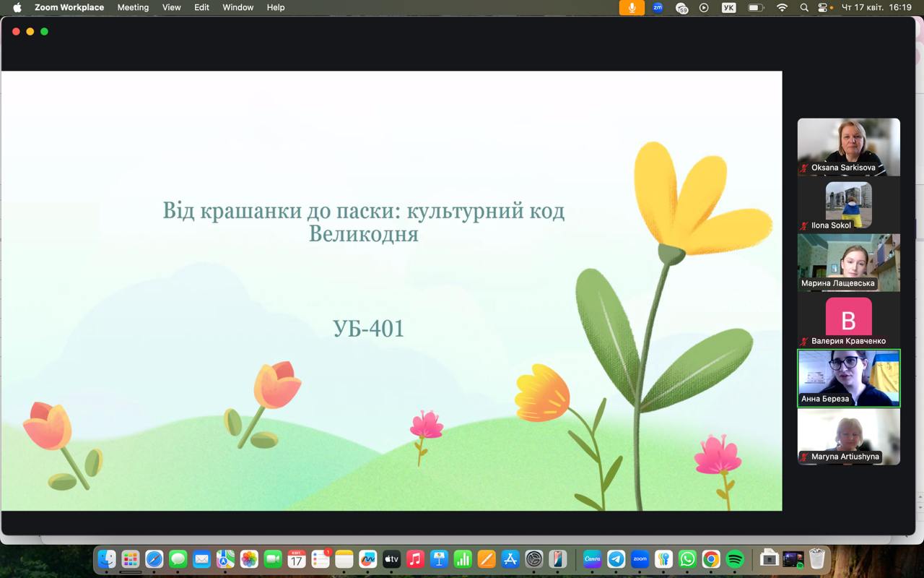This screenshot has height=578, width=924.
Task: Select Oksana Sarkisova's video thumbnail
Action: pyautogui.click(x=848, y=147)
